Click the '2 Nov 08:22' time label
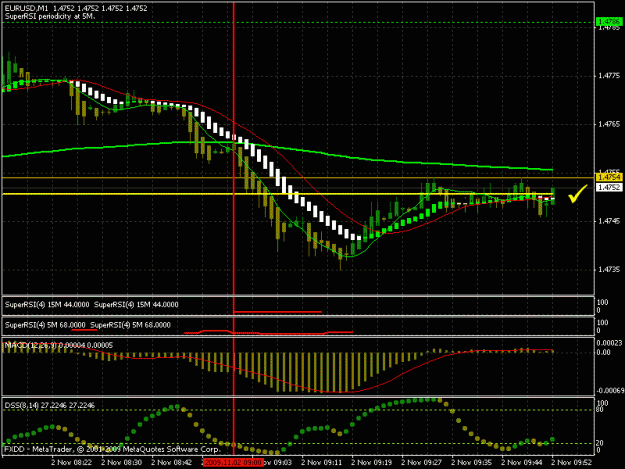Viewport: 625px width, 469px height. click(72, 462)
